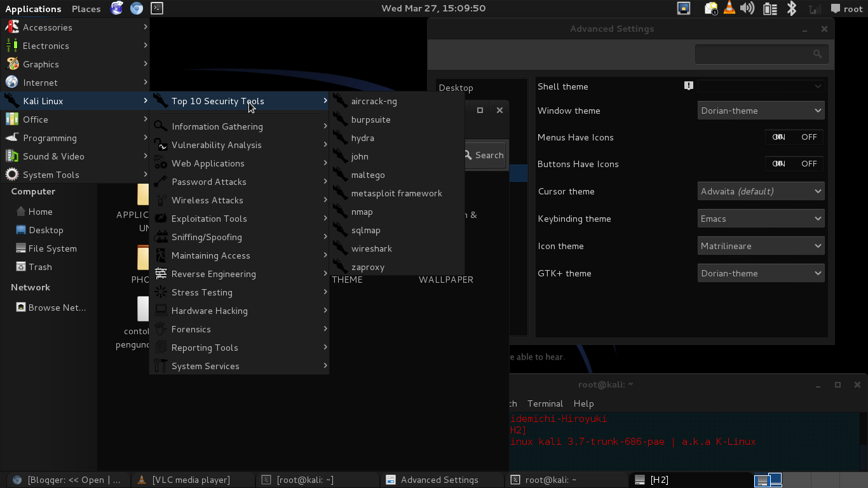Open battery status indicator

click(770, 8)
